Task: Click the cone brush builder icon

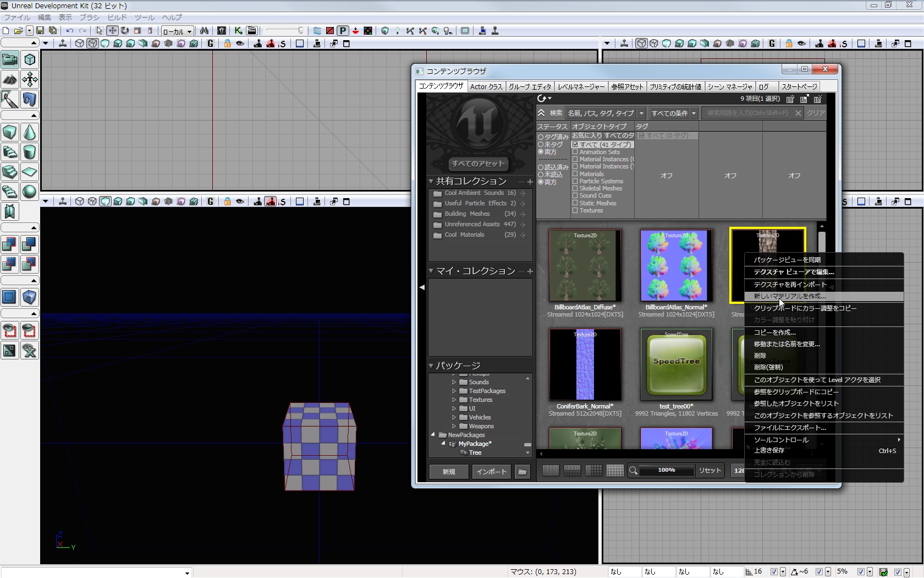Action: [29, 132]
